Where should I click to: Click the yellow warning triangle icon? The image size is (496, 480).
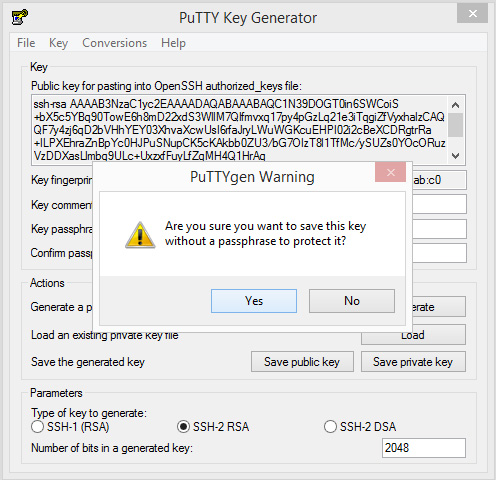point(140,235)
